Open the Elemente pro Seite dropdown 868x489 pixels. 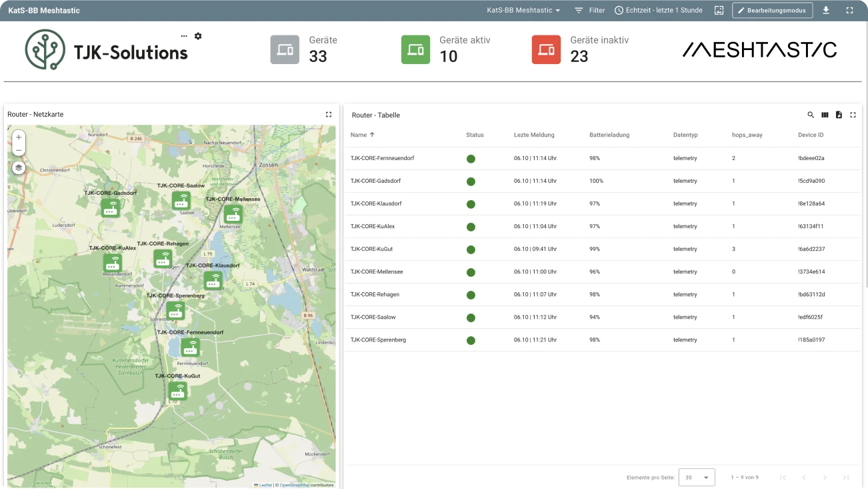[696, 477]
